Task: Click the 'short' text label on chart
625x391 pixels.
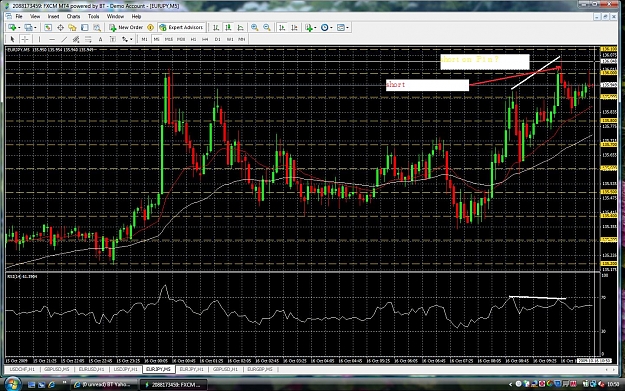Action: [396, 85]
